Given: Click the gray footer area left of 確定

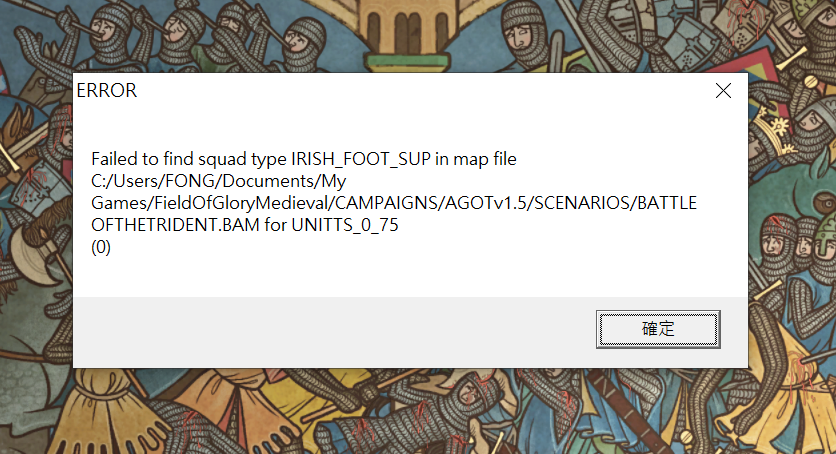Looking at the screenshot, I should coord(330,328).
